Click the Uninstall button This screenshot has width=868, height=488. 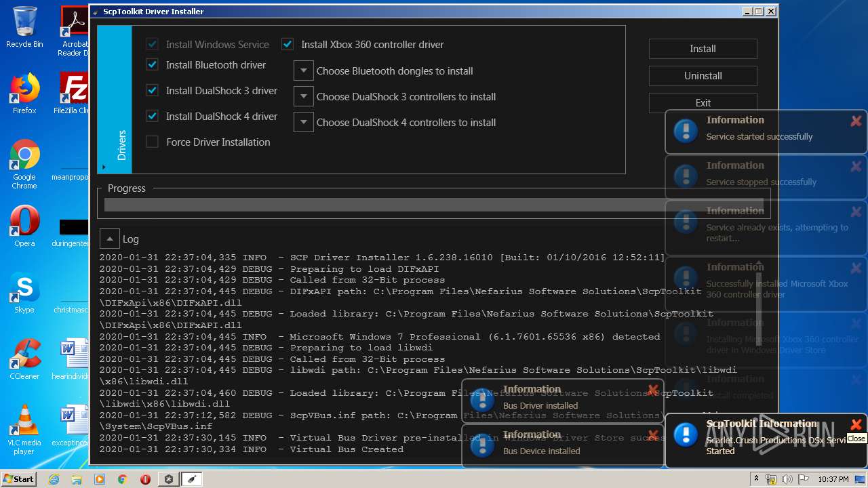[703, 76]
